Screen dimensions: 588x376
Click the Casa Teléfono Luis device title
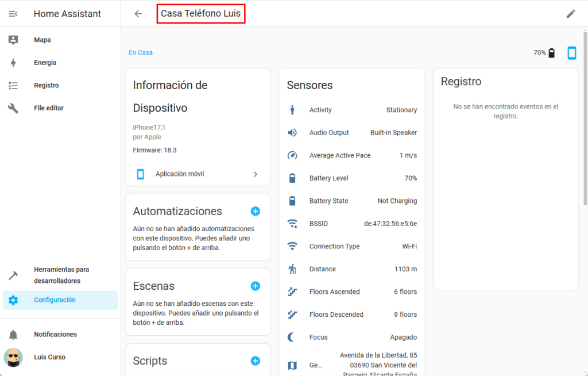[x=200, y=14]
